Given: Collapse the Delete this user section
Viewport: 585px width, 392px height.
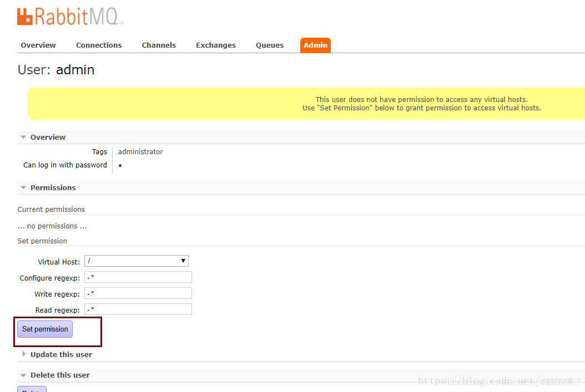Looking at the screenshot, I should pyautogui.click(x=60, y=375).
